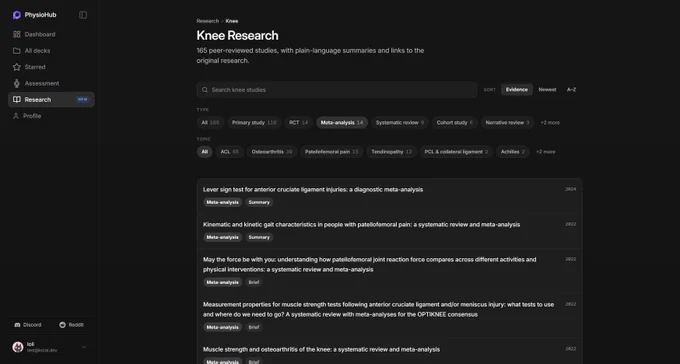Image resolution: width=680 pixels, height=364 pixels.
Task: Click the user avatar image
Action: pos(18,347)
